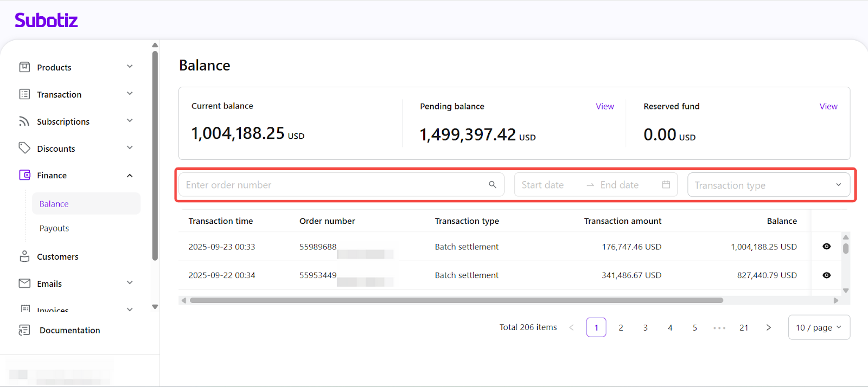Click the Subscriptions feed icon

click(24, 121)
